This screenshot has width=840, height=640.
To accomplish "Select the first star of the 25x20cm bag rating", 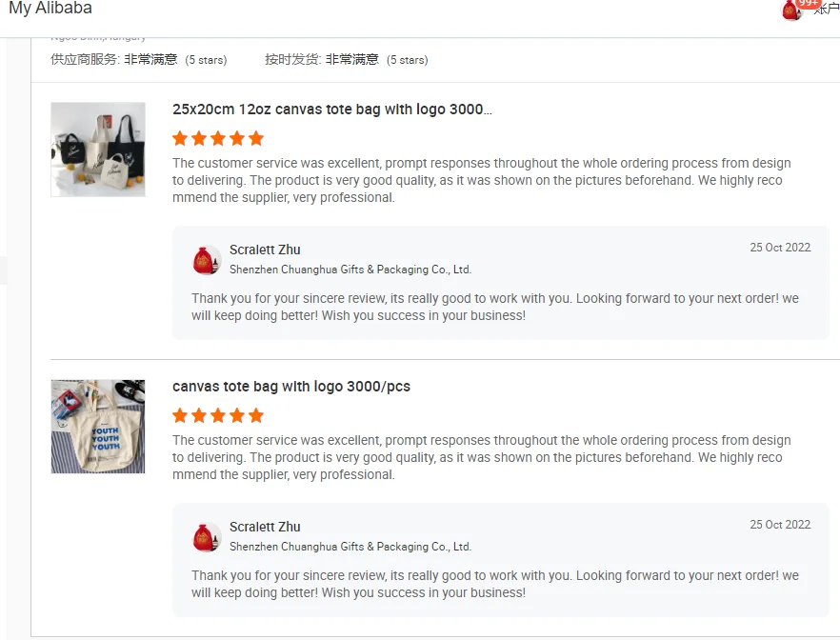I will pos(179,138).
